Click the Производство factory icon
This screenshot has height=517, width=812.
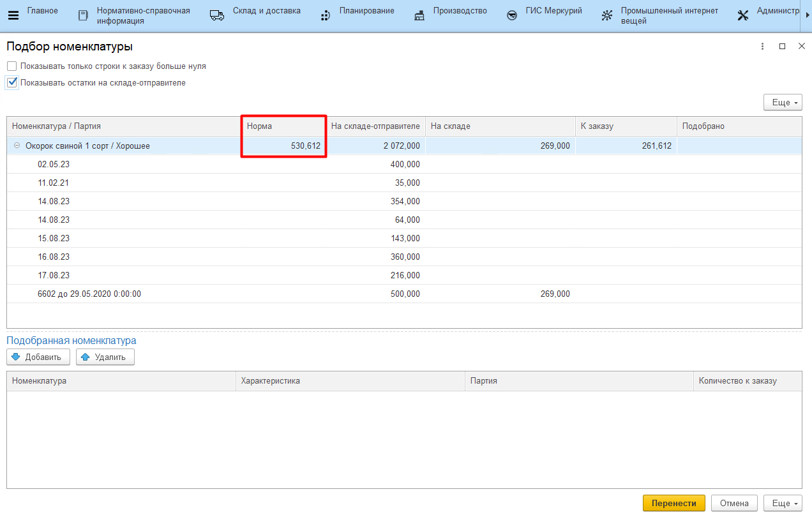pos(419,16)
